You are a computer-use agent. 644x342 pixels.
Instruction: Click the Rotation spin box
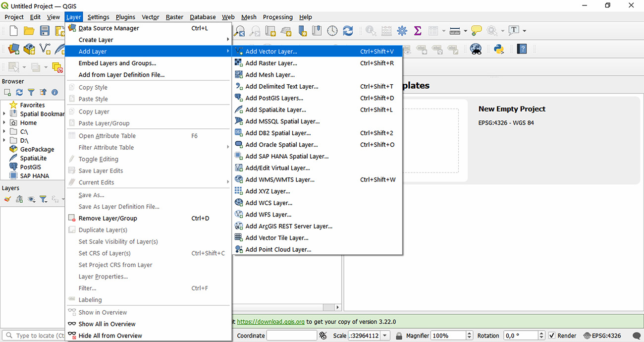[x=524, y=336]
